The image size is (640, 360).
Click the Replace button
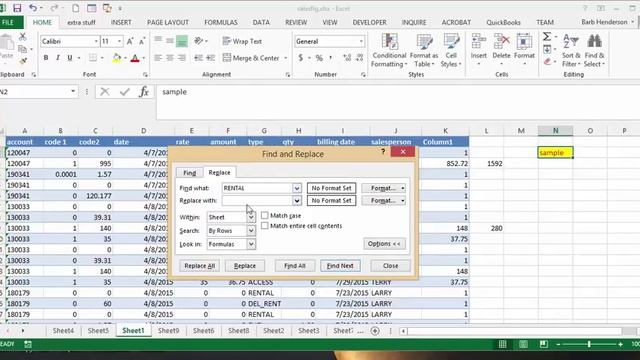pyautogui.click(x=245, y=266)
